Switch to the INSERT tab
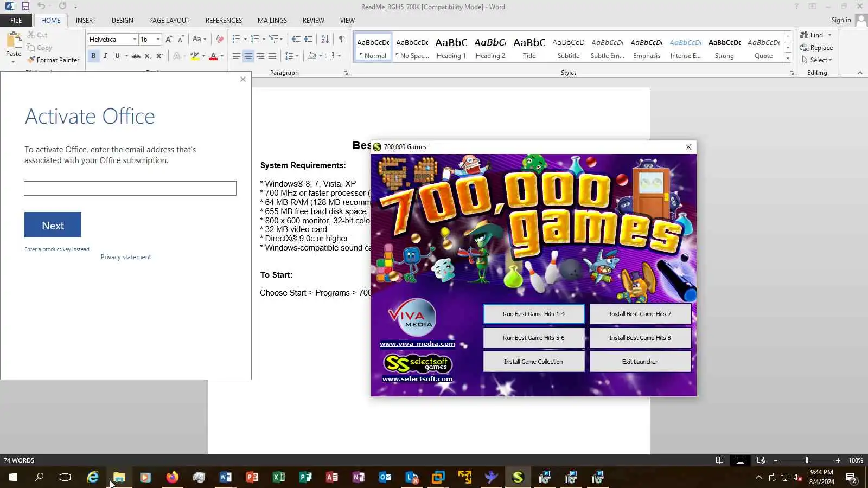Screen dimensions: 868x488 pyautogui.click(x=86, y=21)
